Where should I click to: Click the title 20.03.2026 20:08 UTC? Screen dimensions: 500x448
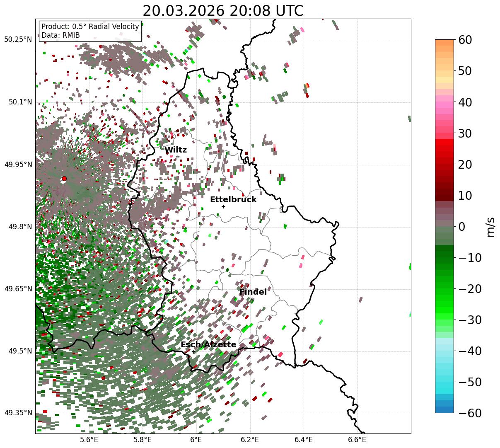pyautogui.click(x=223, y=11)
